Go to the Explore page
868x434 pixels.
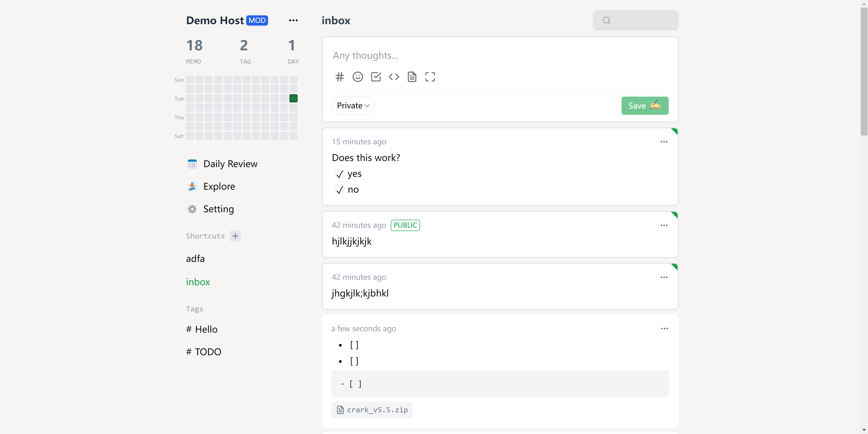(x=211, y=187)
